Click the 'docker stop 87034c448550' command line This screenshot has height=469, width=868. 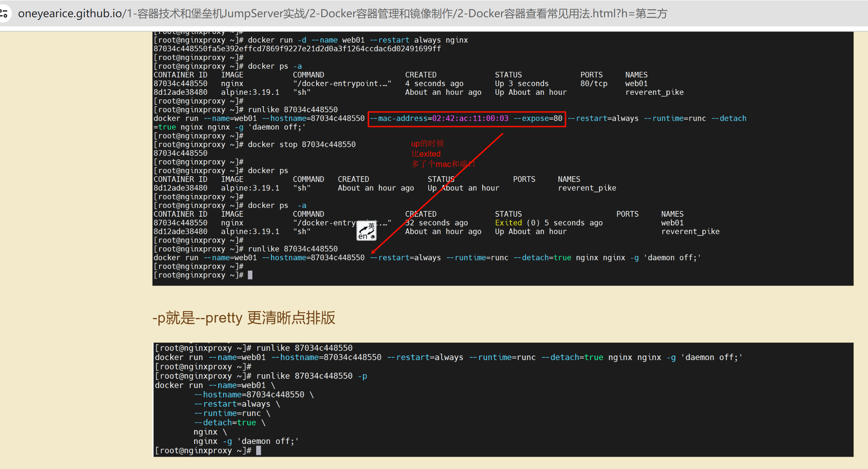(301, 144)
